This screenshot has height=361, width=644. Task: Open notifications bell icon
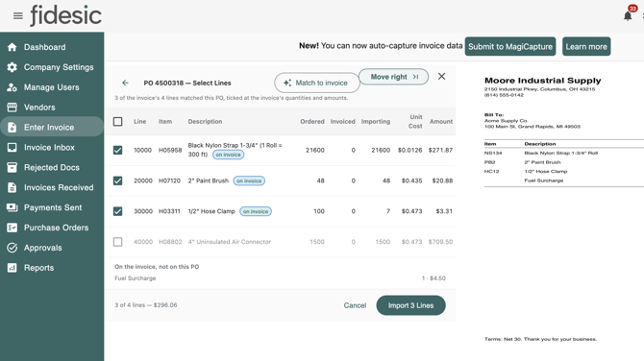(628, 15)
